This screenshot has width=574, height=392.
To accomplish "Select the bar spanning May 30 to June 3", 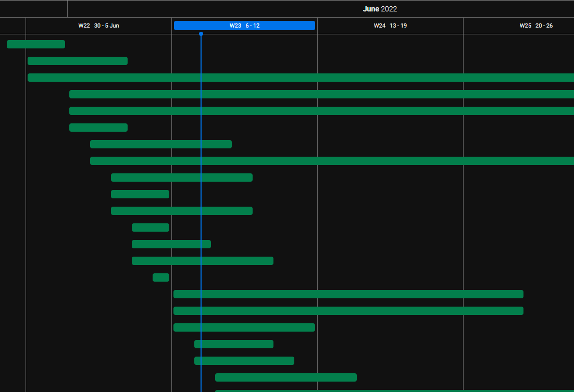I will pyautogui.click(x=78, y=61).
